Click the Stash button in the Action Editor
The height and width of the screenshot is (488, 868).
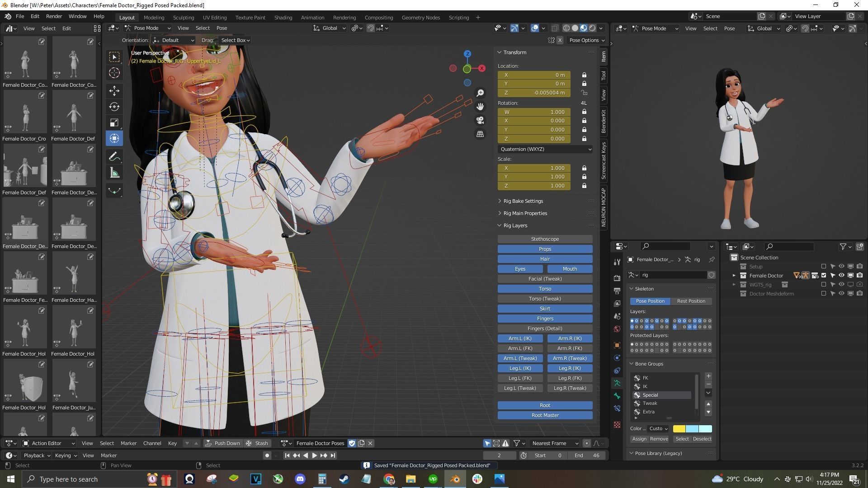257,443
